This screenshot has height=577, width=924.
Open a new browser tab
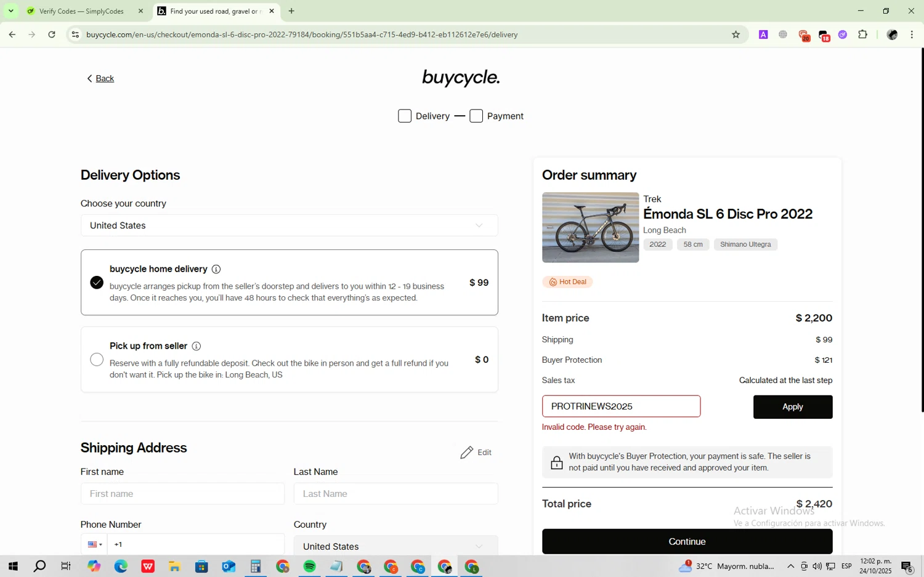tap(291, 11)
